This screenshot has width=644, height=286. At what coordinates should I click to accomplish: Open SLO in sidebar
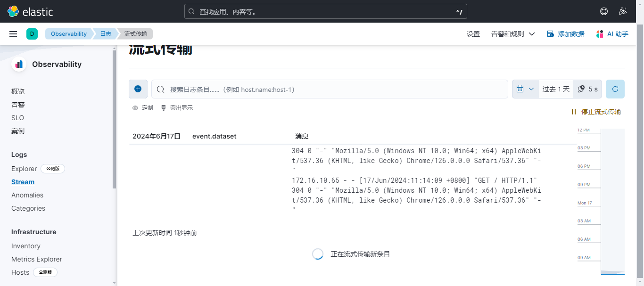17,118
